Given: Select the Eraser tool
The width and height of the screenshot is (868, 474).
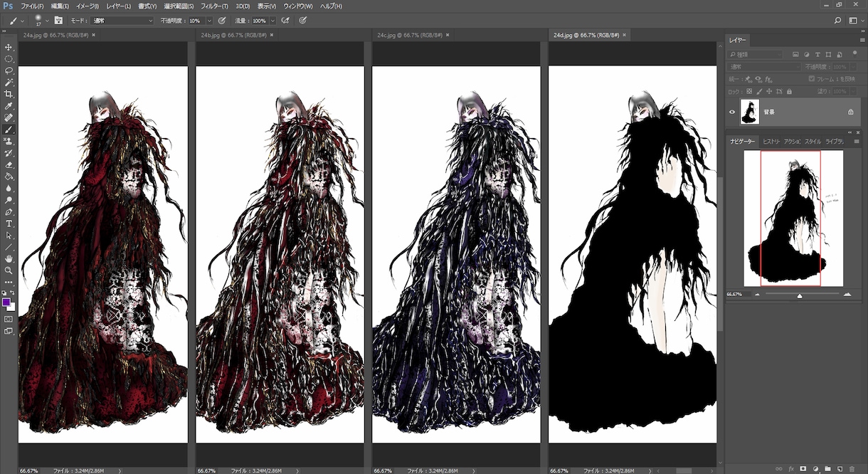Looking at the screenshot, I should pyautogui.click(x=9, y=165).
